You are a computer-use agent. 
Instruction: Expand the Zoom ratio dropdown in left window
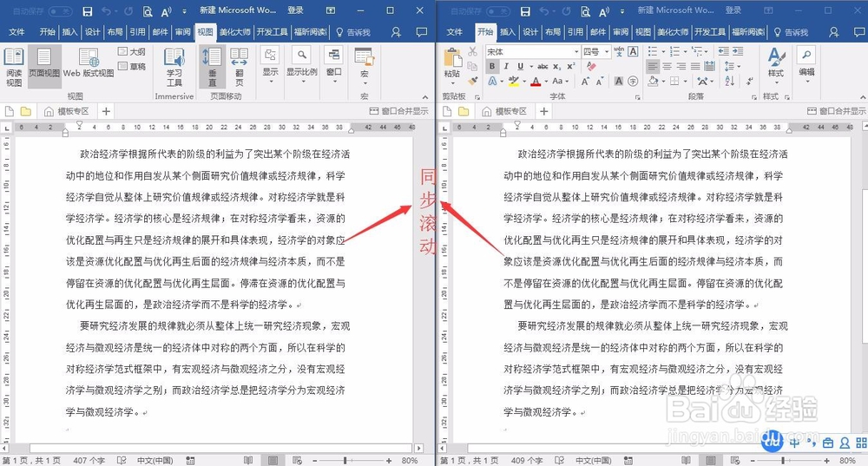click(302, 67)
